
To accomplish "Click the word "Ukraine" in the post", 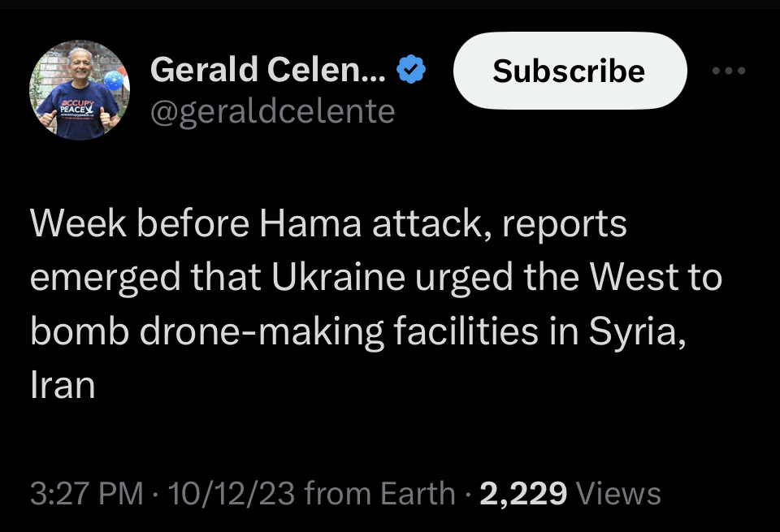I will click(x=338, y=277).
